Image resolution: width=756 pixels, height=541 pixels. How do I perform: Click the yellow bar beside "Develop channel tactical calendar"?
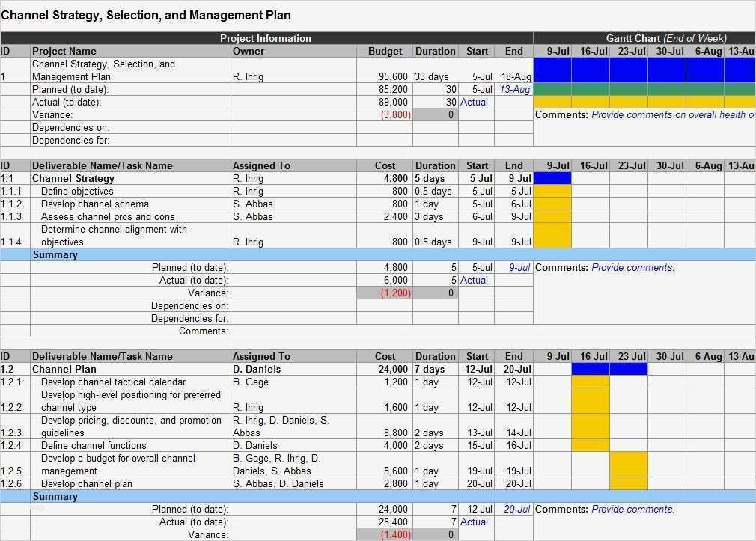(x=591, y=382)
